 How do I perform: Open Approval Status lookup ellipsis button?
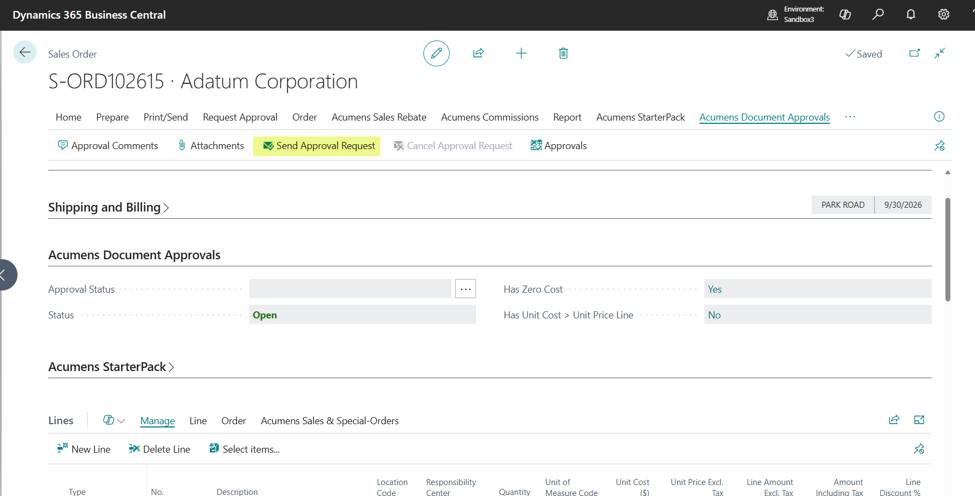pyautogui.click(x=466, y=289)
